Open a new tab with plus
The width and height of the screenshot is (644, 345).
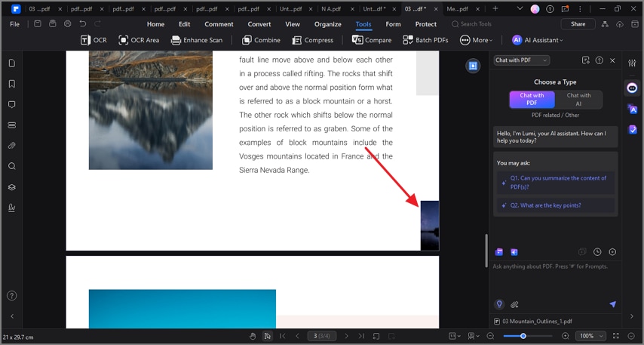click(495, 8)
